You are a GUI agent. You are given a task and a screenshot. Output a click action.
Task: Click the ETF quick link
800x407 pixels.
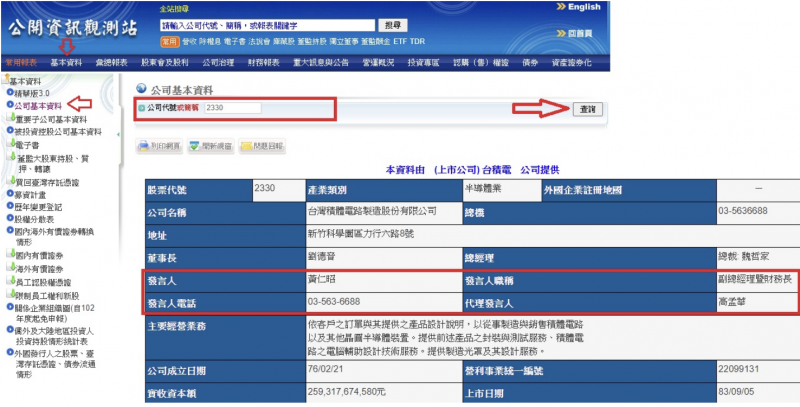pyautogui.click(x=400, y=41)
